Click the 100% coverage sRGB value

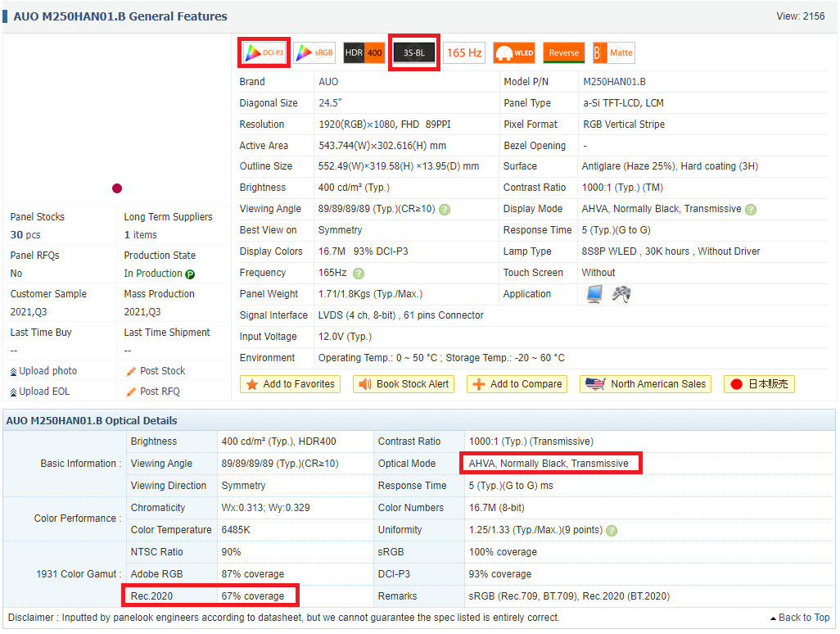[x=503, y=552]
